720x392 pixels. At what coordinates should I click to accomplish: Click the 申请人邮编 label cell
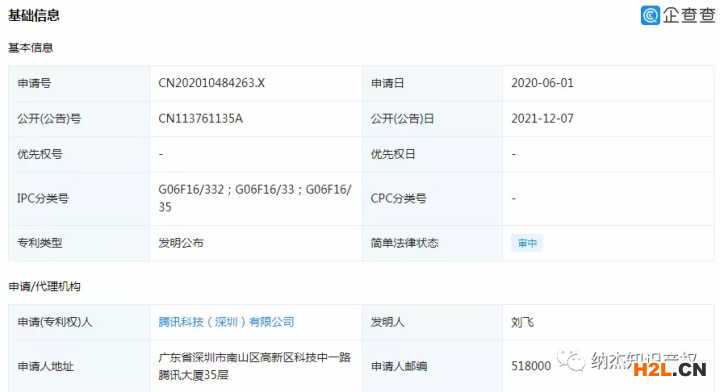coord(432,366)
